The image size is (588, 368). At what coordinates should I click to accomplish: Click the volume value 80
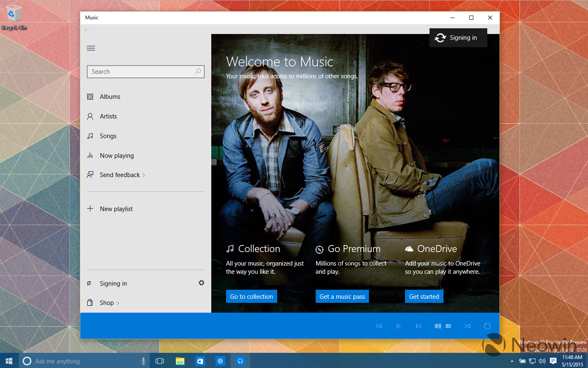(x=448, y=326)
